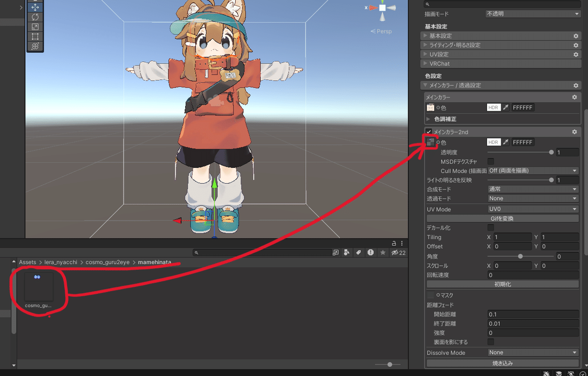Expand the UV設定 foldout
Screen dimensions: 588x376
[424, 54]
